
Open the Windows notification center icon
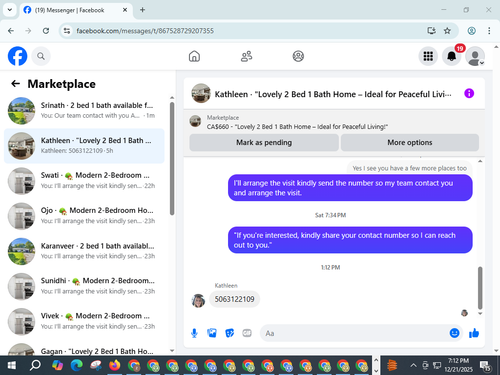coord(485,366)
